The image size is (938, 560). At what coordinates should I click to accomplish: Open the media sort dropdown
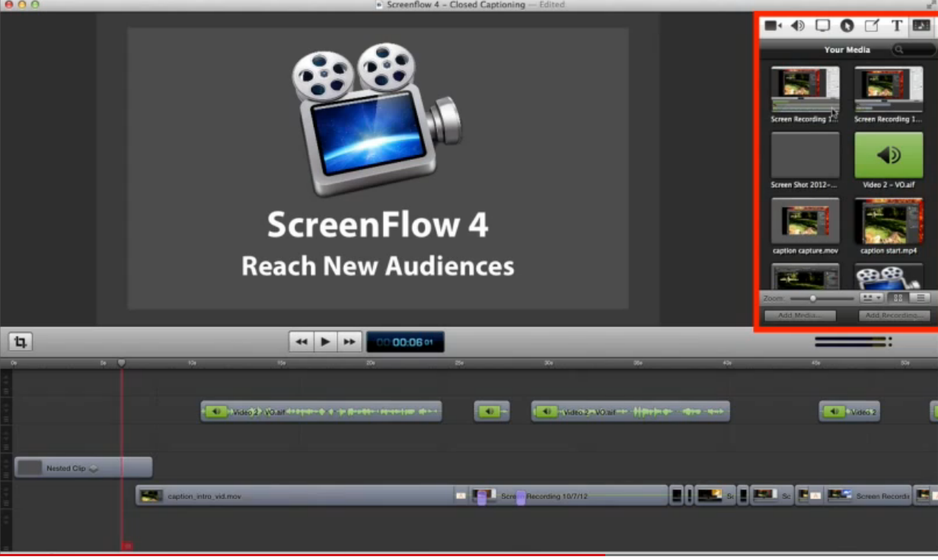pos(871,298)
